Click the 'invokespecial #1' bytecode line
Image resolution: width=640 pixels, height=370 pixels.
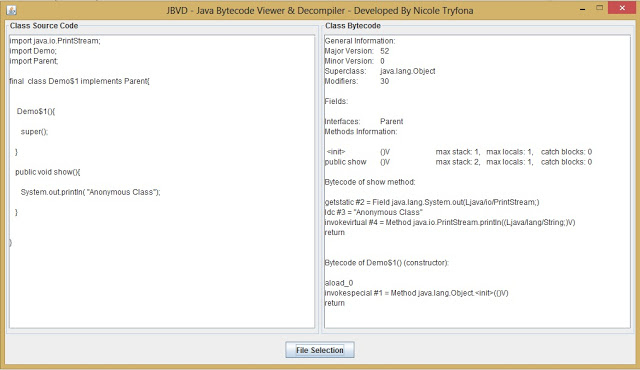point(416,293)
